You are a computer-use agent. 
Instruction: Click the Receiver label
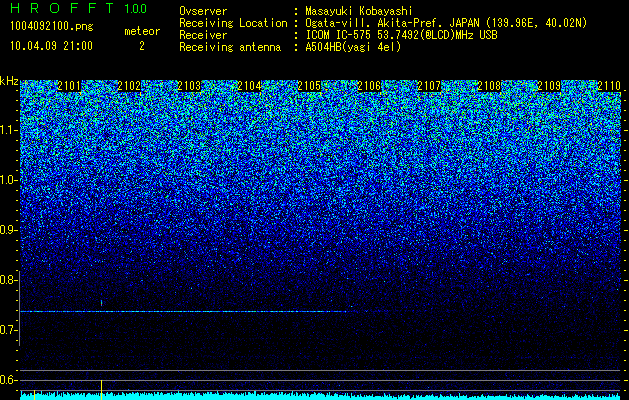(x=203, y=35)
